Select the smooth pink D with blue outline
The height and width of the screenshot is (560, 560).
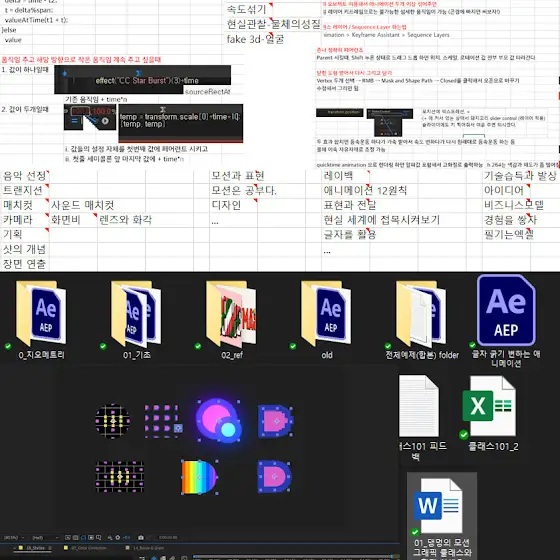tap(274, 477)
